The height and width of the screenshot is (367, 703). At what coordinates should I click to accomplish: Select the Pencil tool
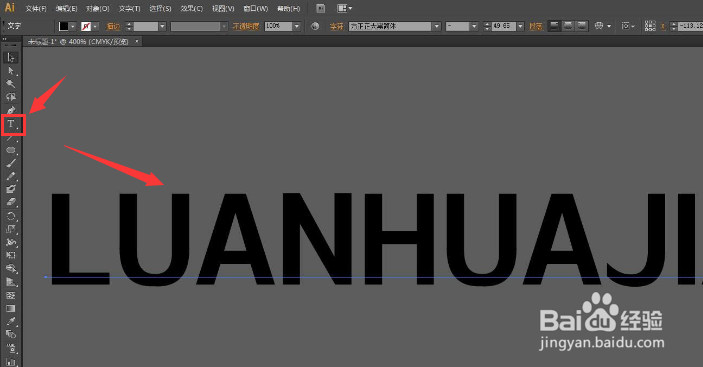pyautogui.click(x=11, y=176)
